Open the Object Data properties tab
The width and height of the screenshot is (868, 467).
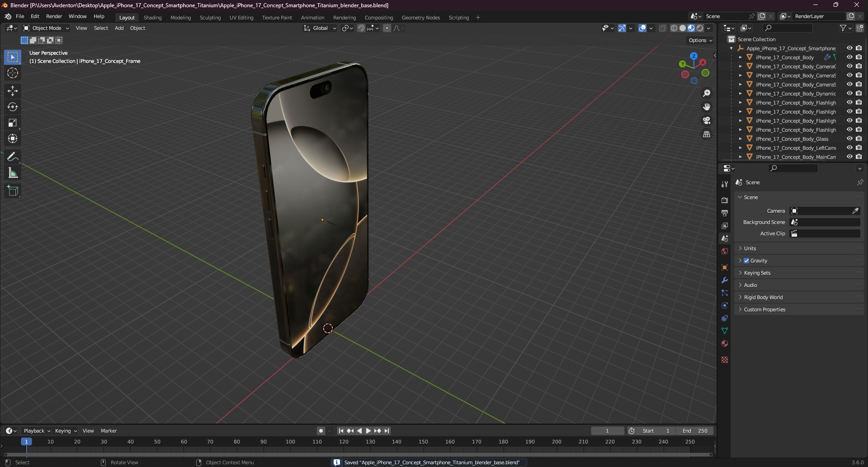[x=725, y=331]
